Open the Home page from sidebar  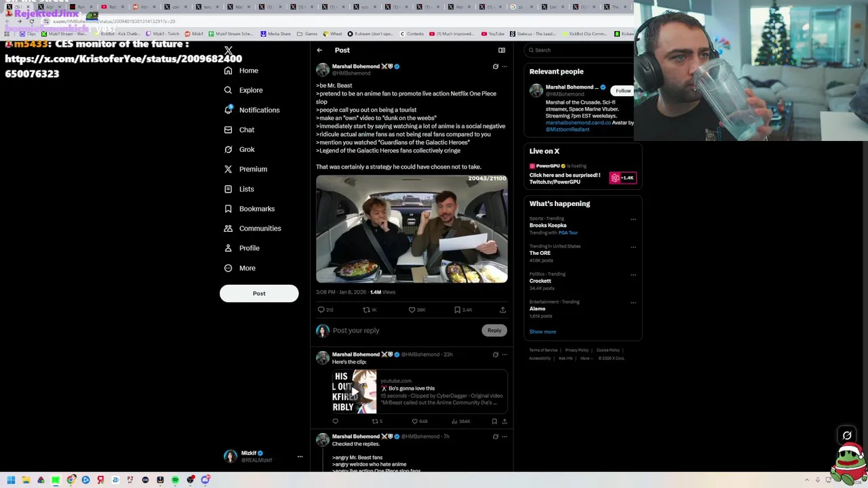tap(241, 70)
